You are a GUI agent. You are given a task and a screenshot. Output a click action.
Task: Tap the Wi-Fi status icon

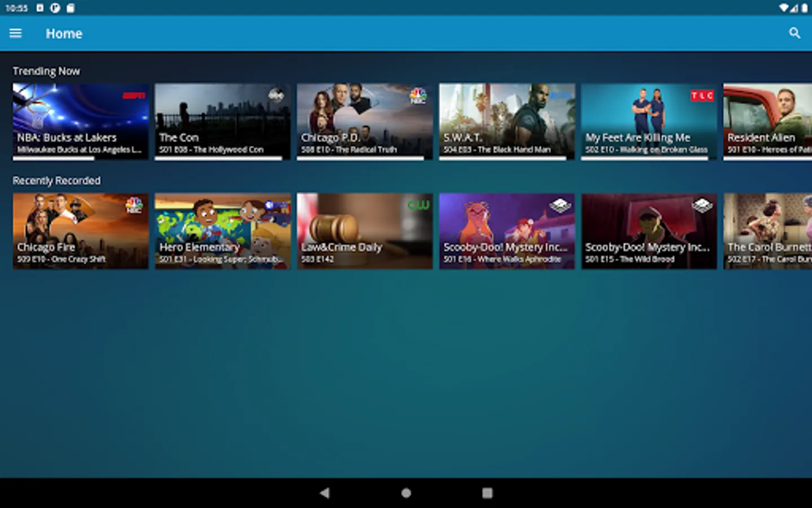click(784, 8)
